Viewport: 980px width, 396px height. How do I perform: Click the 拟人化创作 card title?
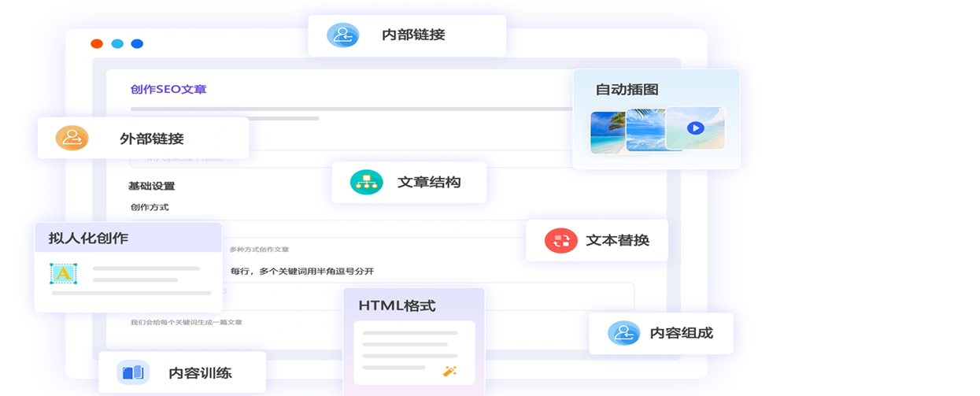point(88,238)
